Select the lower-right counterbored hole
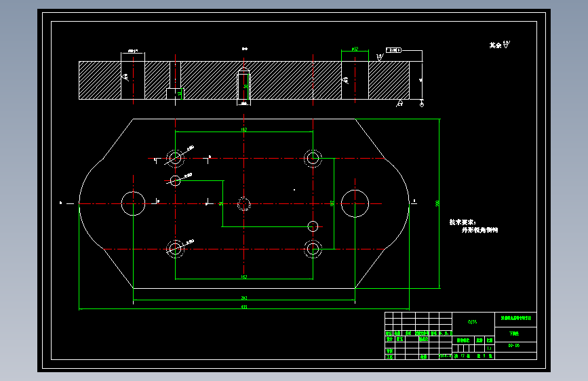This screenshot has height=381, width=588. click(x=313, y=249)
